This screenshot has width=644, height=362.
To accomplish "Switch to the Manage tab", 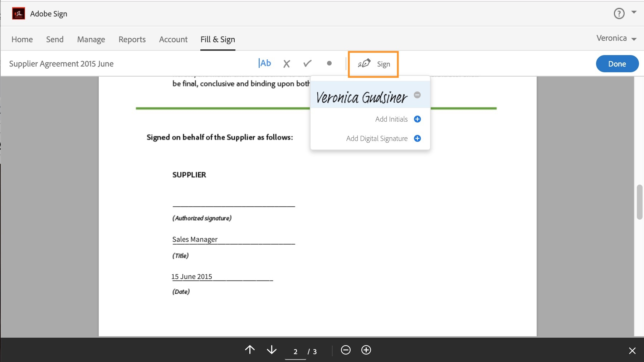I will click(91, 39).
